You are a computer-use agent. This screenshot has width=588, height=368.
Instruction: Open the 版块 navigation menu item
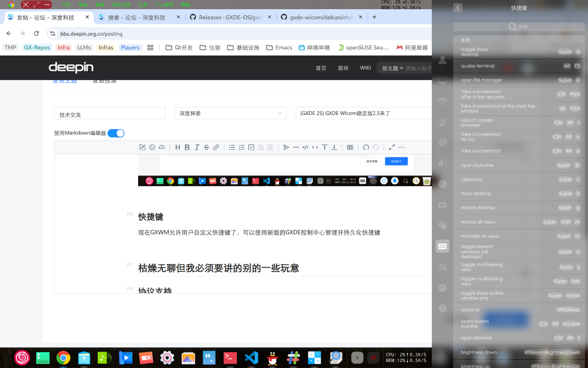[343, 68]
